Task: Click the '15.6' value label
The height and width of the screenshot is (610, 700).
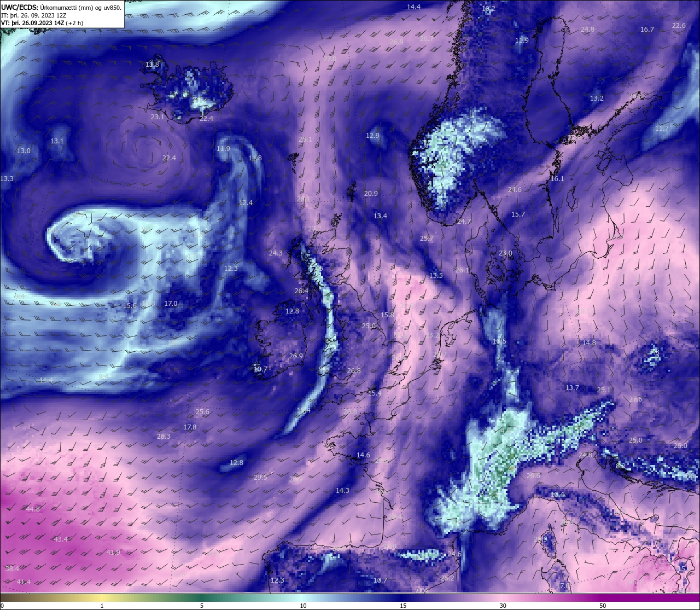Action: tap(130, 306)
